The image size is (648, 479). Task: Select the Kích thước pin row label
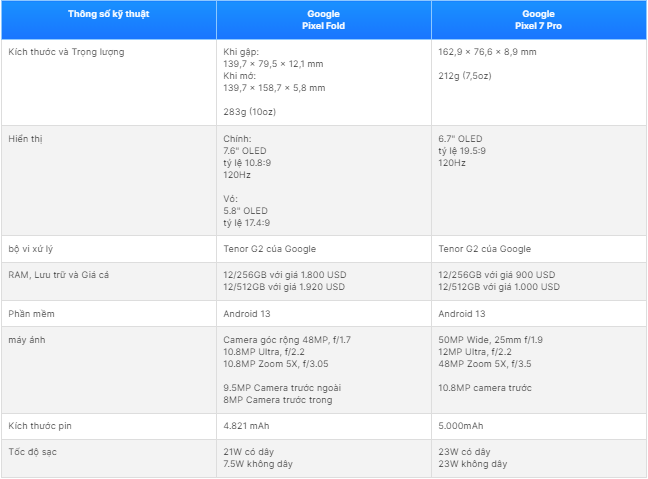pos(40,426)
